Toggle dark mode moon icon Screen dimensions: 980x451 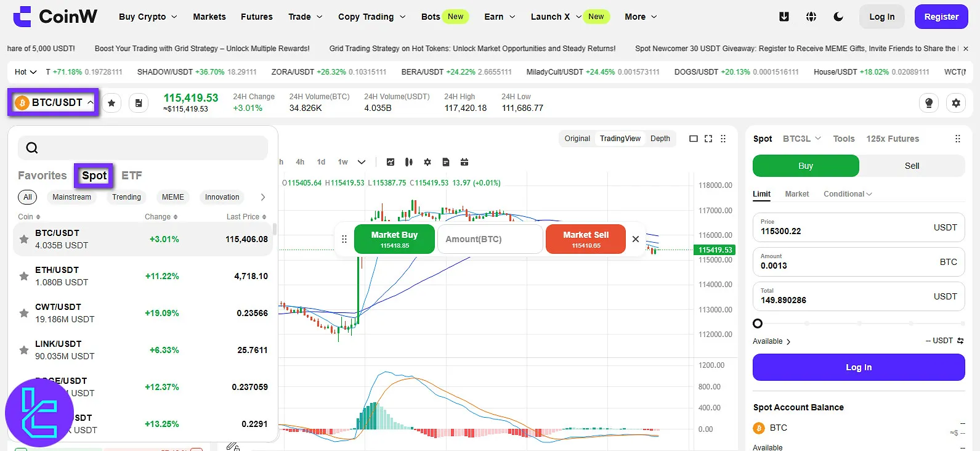point(838,17)
